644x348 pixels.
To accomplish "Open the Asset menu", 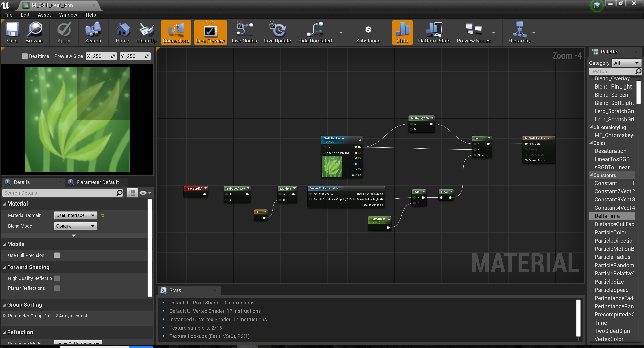I will [44, 15].
